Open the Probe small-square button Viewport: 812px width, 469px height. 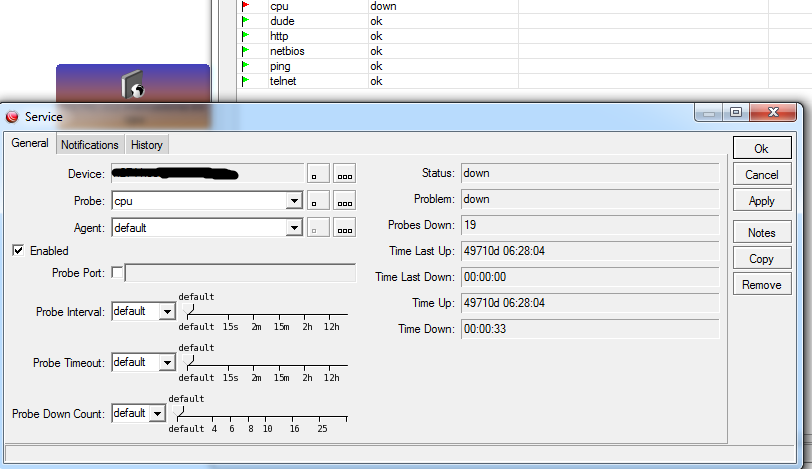point(318,200)
